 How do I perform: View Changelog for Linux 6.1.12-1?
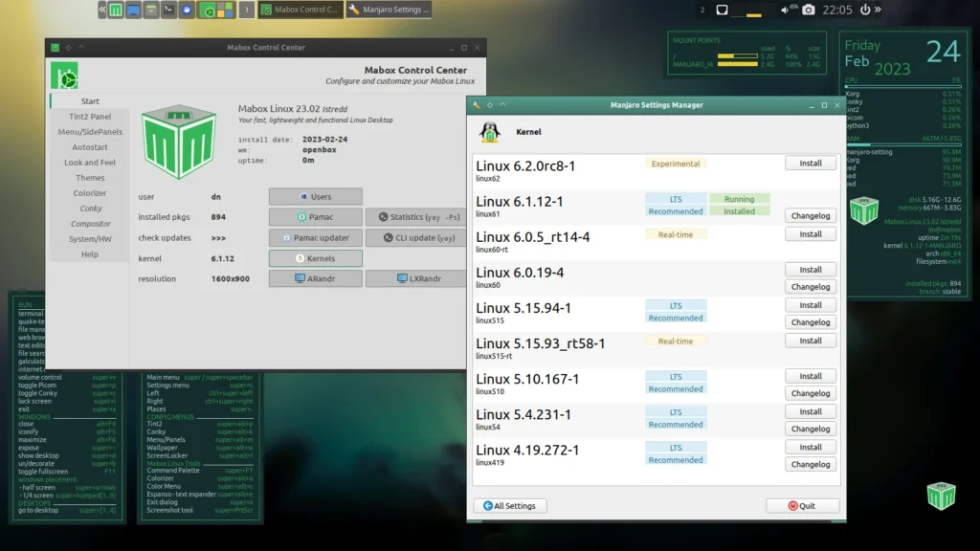[x=811, y=215]
